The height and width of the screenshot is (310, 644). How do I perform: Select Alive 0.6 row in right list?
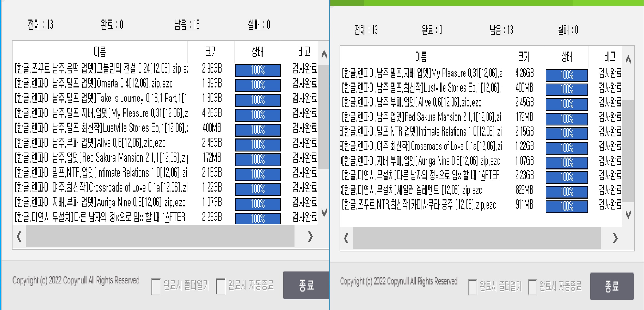pyautogui.click(x=412, y=103)
